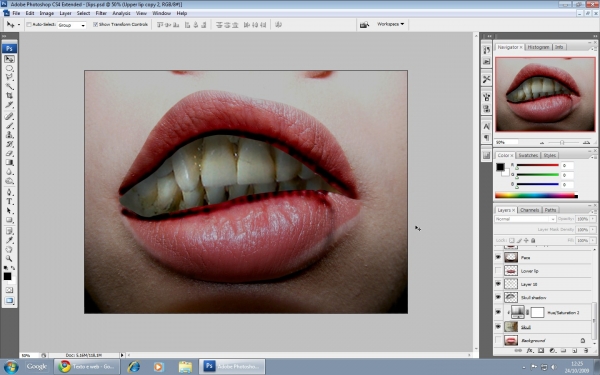Click the Navigator zoom slider handle
Image resolution: width=600 pixels, height=375 pixels.
562,142
